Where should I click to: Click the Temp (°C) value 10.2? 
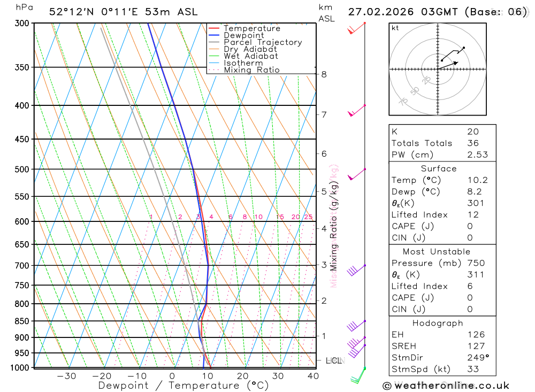(477, 180)
